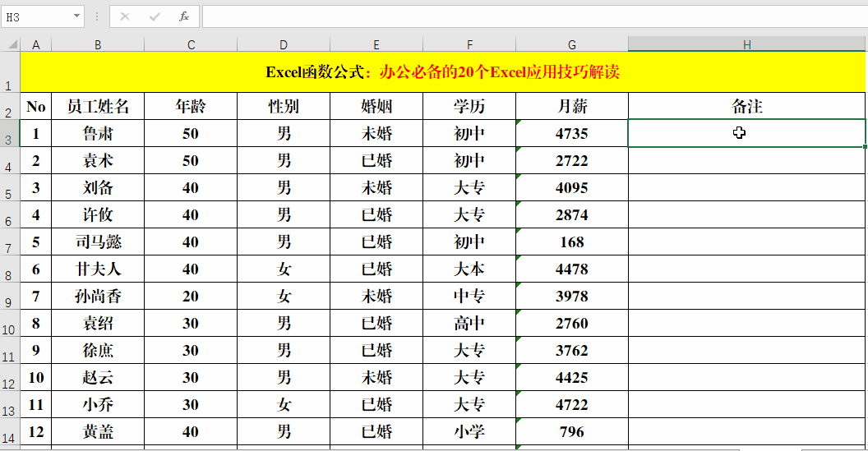Select the salary cell 2722

point(572,160)
